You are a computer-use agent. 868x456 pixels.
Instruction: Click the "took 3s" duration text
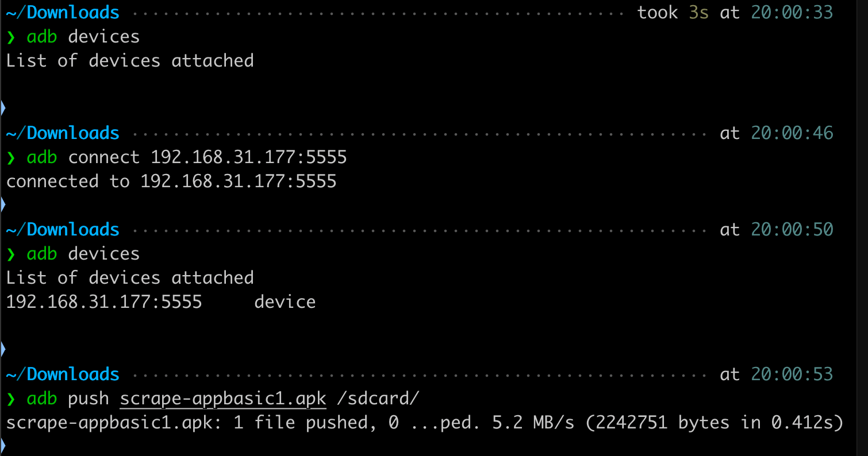pyautogui.click(x=672, y=13)
